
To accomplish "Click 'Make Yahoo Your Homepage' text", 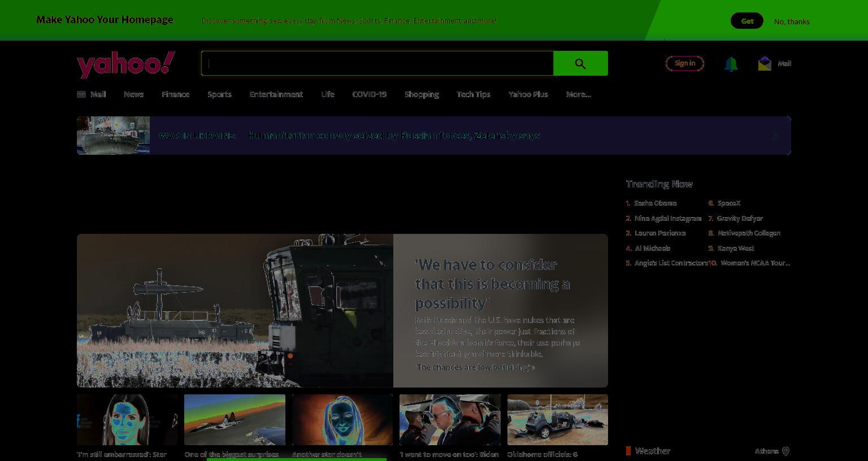I will [x=105, y=20].
